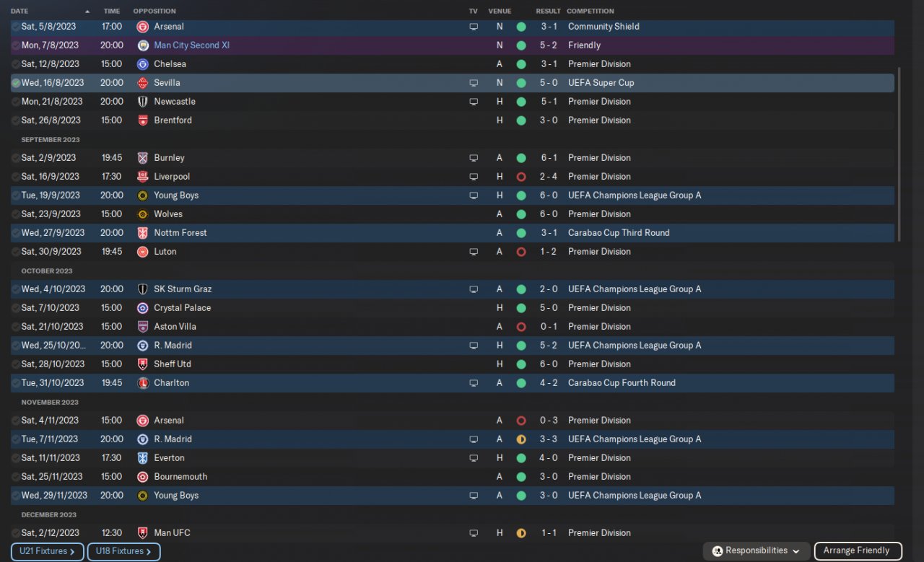This screenshot has width=924, height=562.
Task: Select the Charlton Carabao Cup Fourth Round row
Action: (433, 383)
